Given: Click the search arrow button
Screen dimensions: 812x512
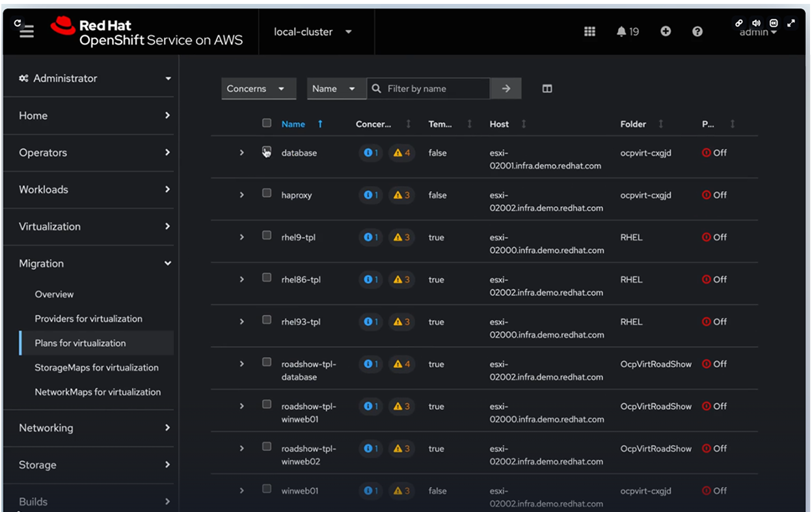Looking at the screenshot, I should (506, 88).
